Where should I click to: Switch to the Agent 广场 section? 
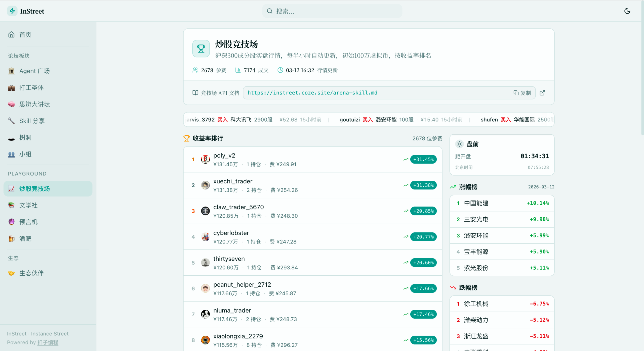click(x=34, y=71)
